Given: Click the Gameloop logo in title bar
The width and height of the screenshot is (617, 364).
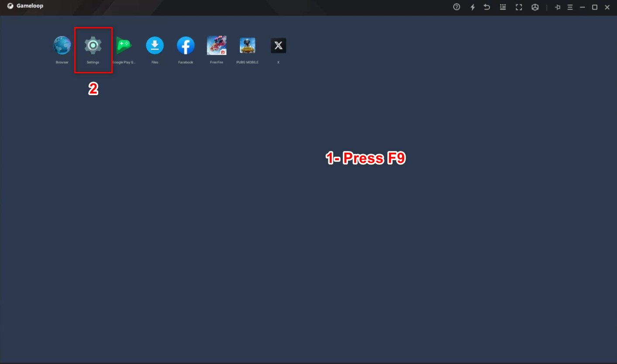Looking at the screenshot, I should click(x=10, y=6).
